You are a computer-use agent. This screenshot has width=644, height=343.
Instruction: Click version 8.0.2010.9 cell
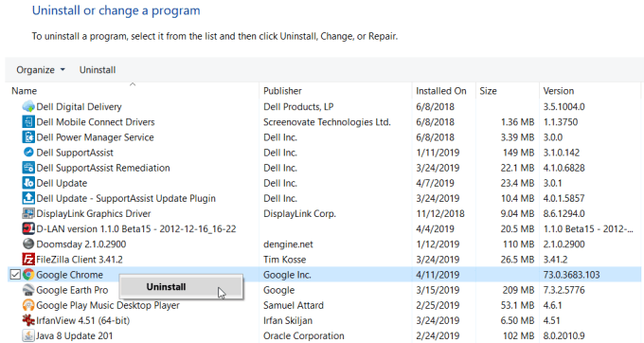(x=563, y=335)
